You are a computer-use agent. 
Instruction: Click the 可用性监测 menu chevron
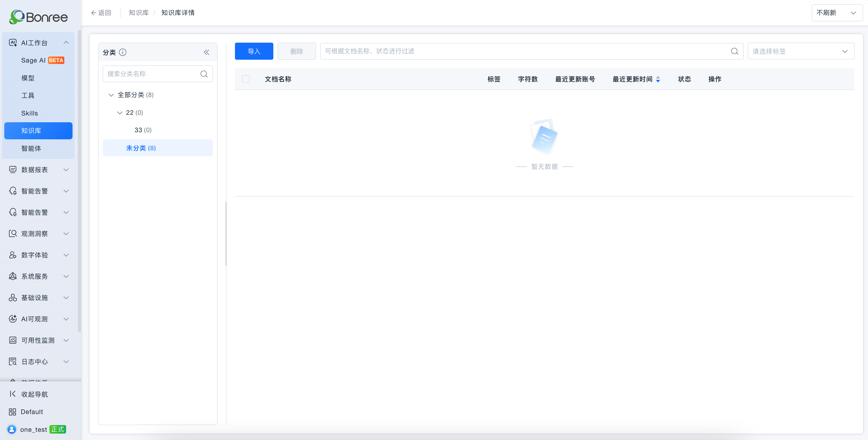66,340
